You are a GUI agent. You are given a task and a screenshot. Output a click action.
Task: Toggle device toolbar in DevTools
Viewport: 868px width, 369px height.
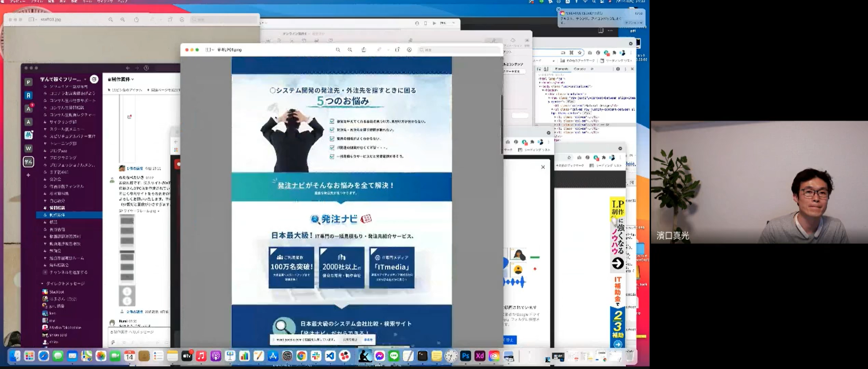point(546,69)
